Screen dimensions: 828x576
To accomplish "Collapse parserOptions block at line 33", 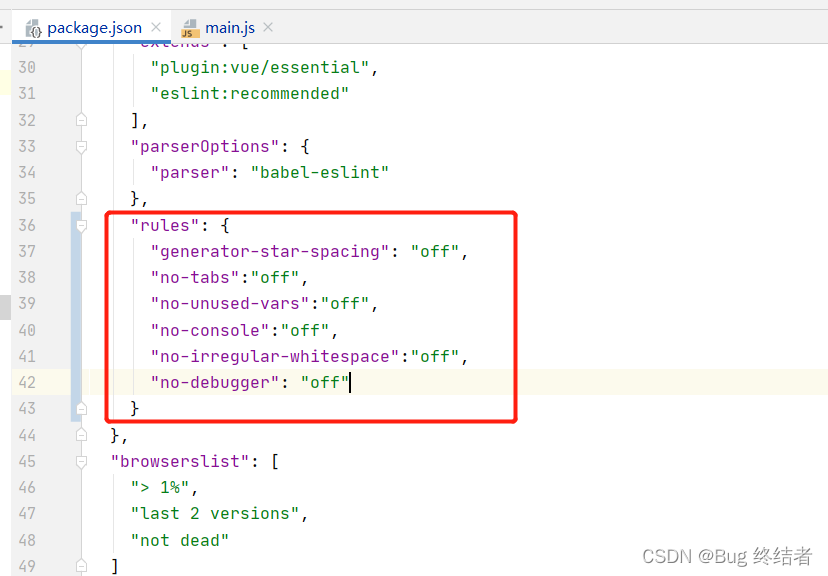I will [x=81, y=146].
